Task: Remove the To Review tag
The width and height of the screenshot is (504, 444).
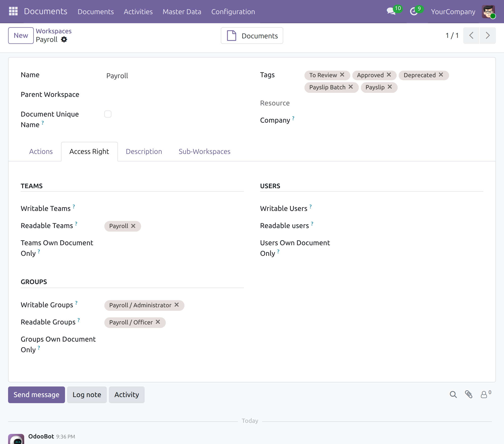Action: pyautogui.click(x=342, y=75)
